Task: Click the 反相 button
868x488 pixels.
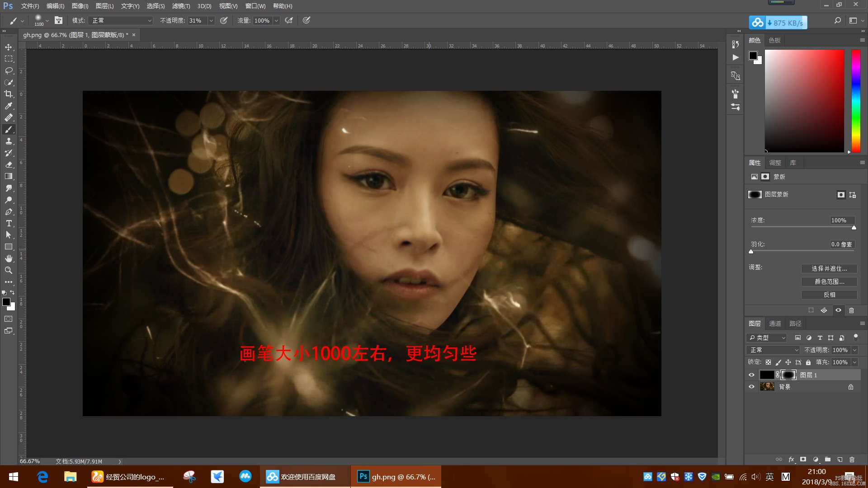Action: coord(829,295)
